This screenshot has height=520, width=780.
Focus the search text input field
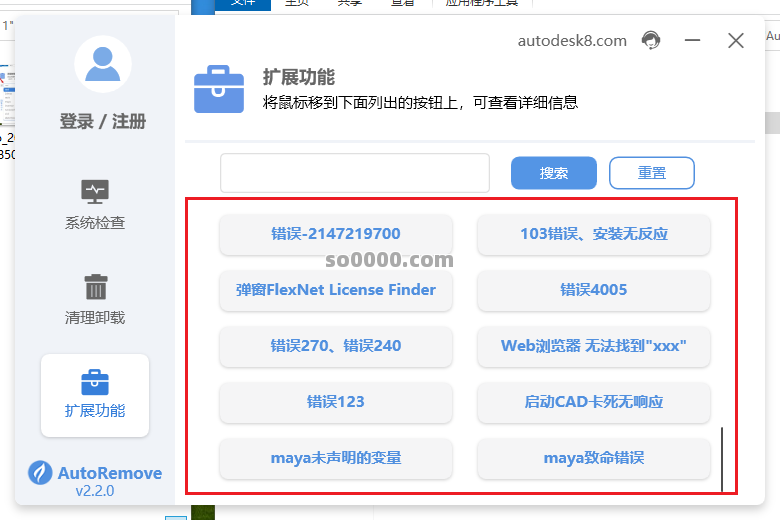click(354, 173)
